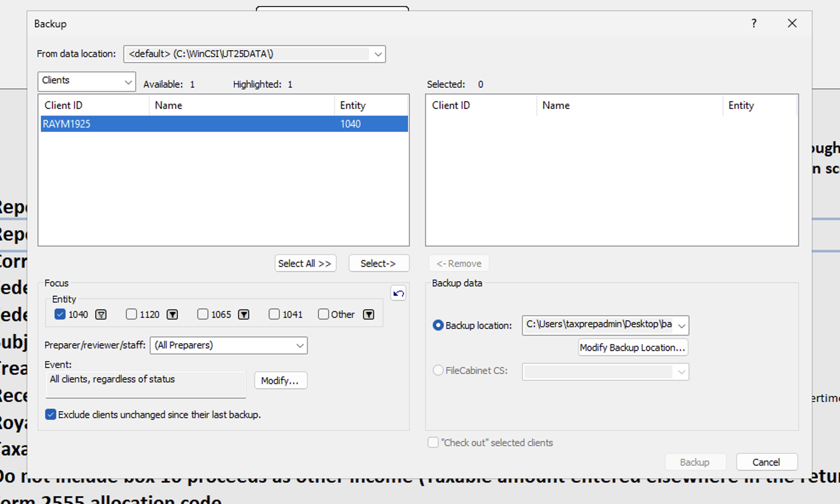Click the Name header in selected list
Screen dimensions: 840x504
click(630, 105)
